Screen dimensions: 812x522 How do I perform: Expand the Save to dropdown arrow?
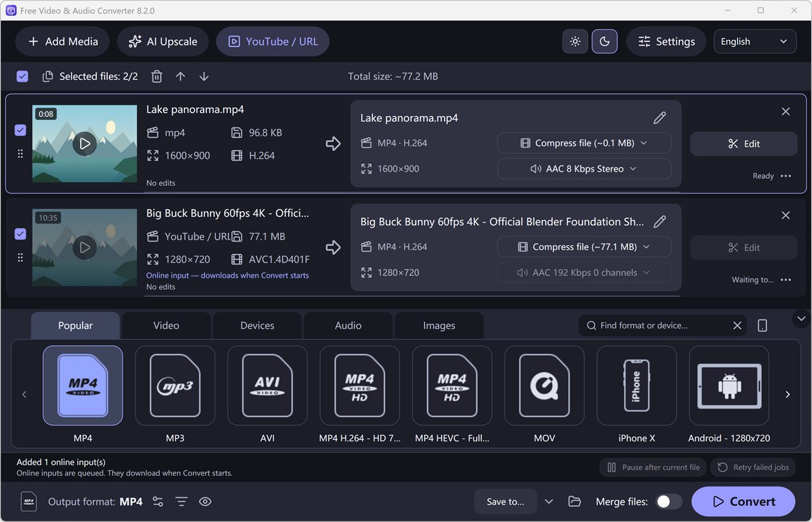pos(549,502)
